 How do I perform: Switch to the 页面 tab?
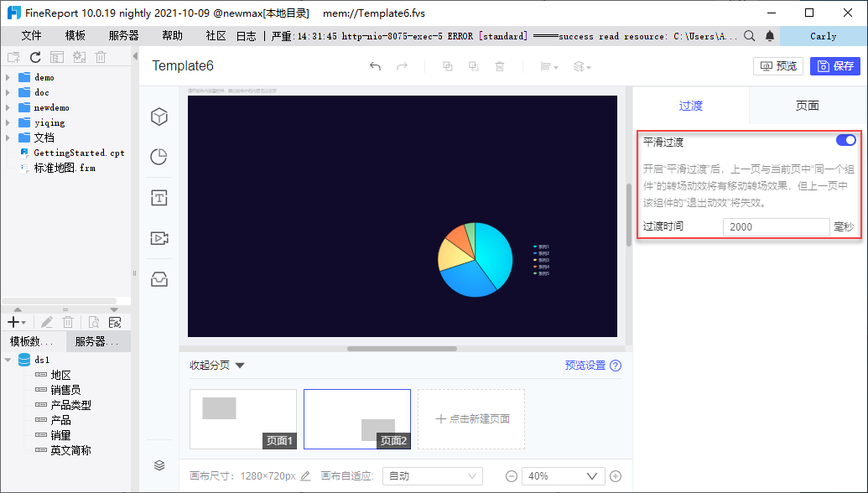(807, 106)
